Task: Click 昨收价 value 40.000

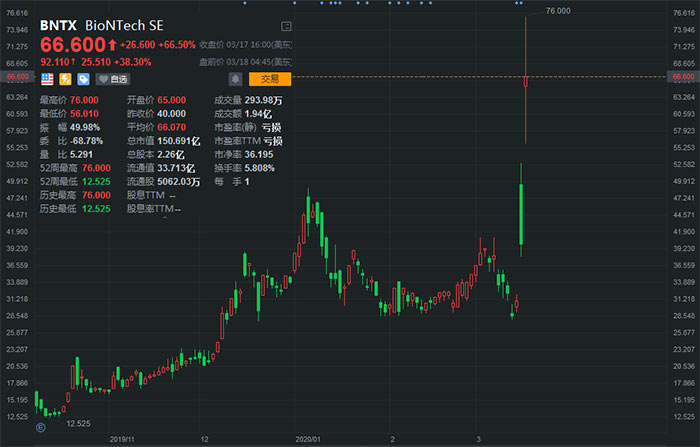Action: (x=171, y=113)
